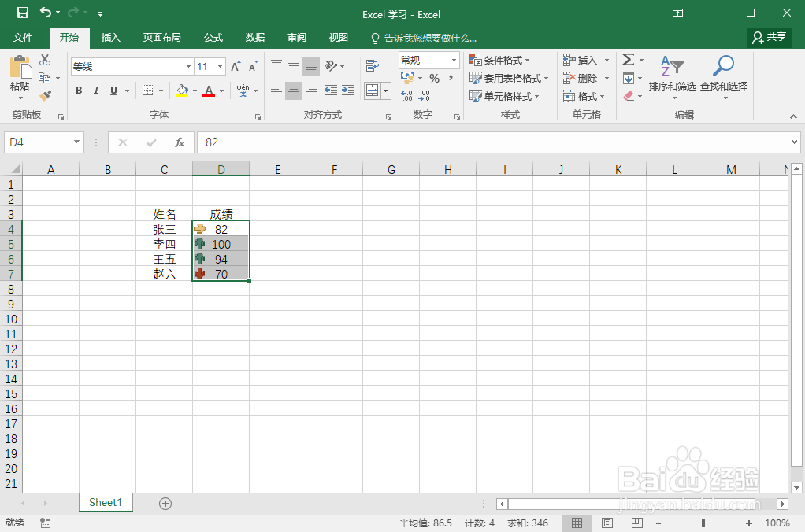Click Increase Indent icon
Viewport: 805px width, 532px height.
tap(348, 91)
